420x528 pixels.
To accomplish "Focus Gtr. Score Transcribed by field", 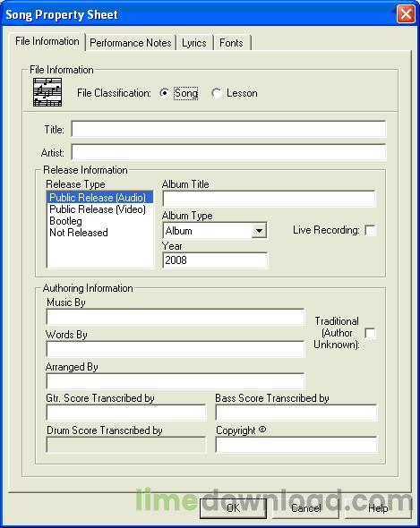I will click(126, 413).
